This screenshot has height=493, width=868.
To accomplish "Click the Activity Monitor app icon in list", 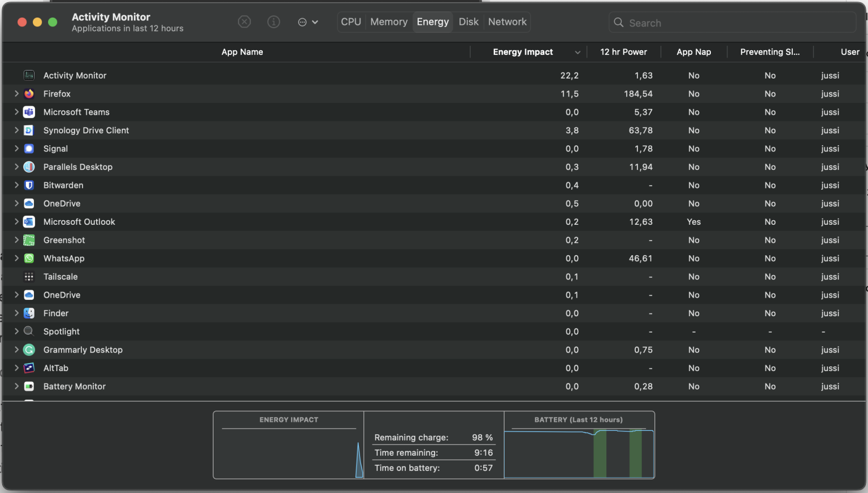I will tap(29, 75).
